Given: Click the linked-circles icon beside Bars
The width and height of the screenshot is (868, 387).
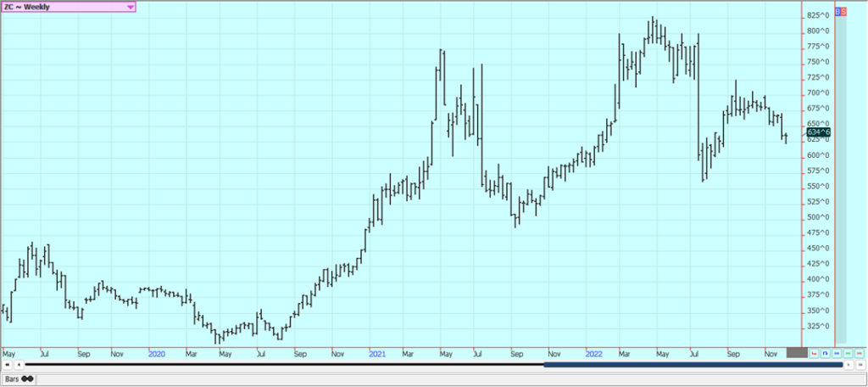Looking at the screenshot, I should (28, 379).
